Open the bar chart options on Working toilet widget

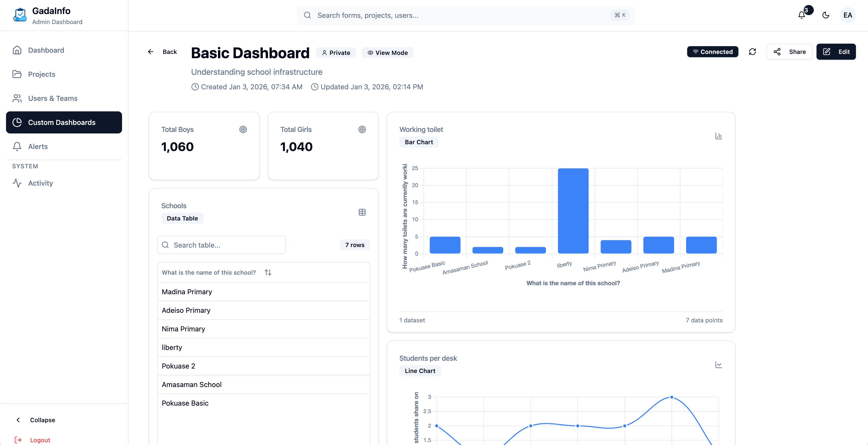click(x=718, y=136)
